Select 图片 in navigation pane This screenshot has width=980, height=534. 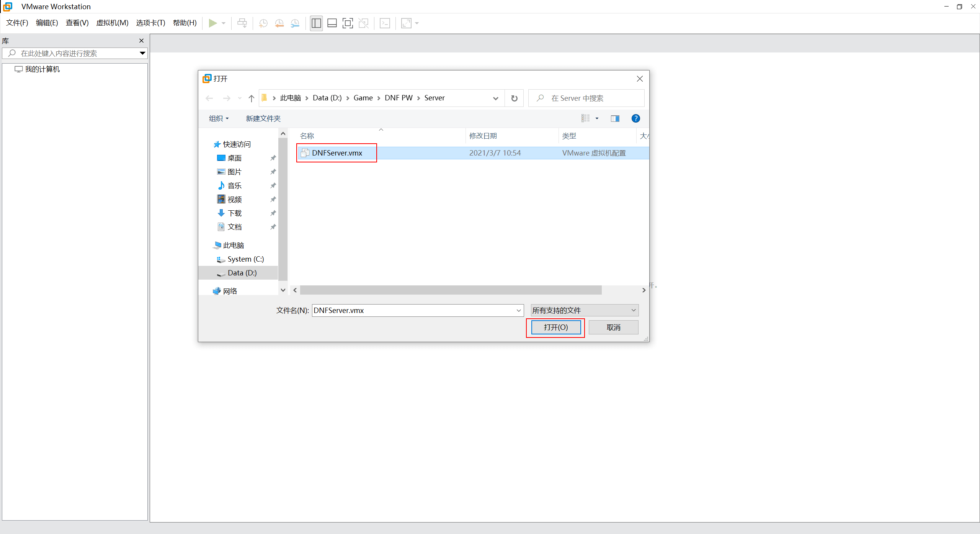tap(229, 172)
